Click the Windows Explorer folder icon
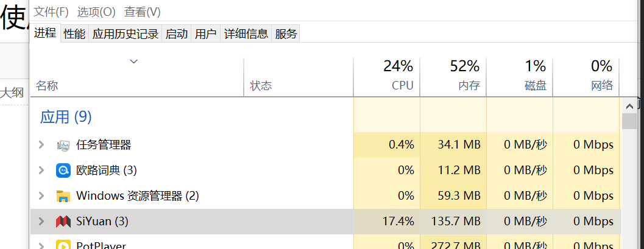Image resolution: width=644 pixels, height=249 pixels. (63, 196)
